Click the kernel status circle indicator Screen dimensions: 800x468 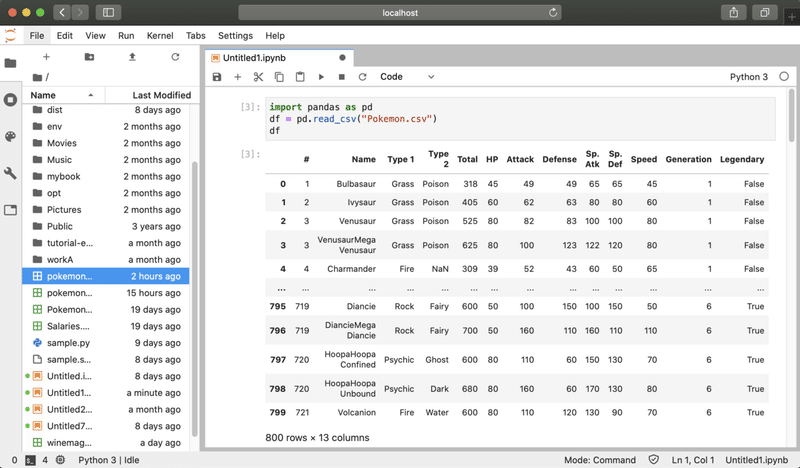coord(784,77)
